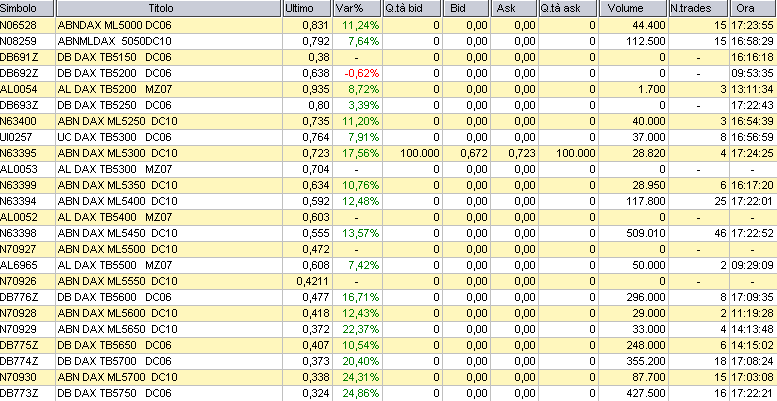Click ask price 0,723 for N63395
The height and width of the screenshot is (401, 777).
pos(522,153)
